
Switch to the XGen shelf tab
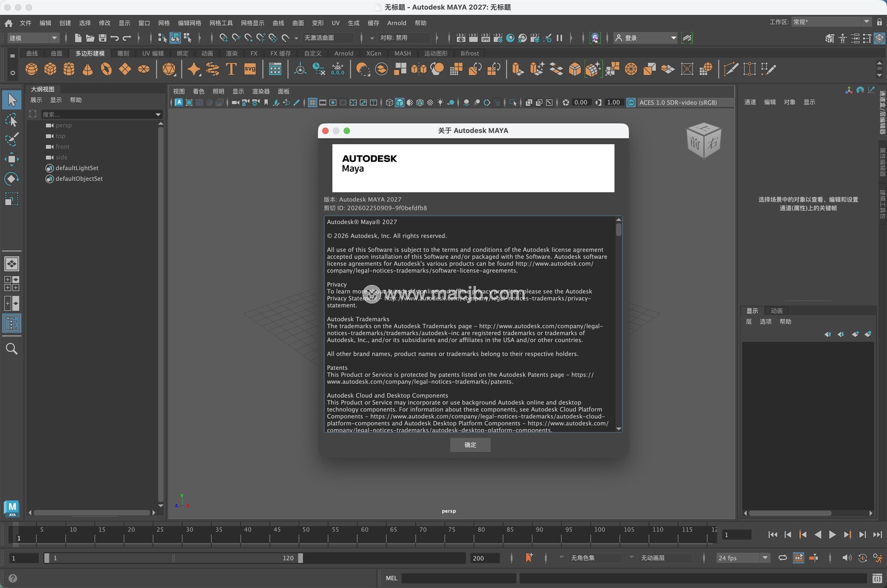pyautogui.click(x=373, y=54)
